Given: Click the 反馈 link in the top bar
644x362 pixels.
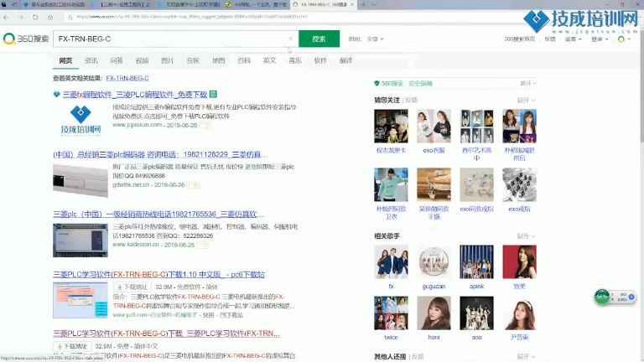Looking at the screenshot, I should tap(550, 39).
